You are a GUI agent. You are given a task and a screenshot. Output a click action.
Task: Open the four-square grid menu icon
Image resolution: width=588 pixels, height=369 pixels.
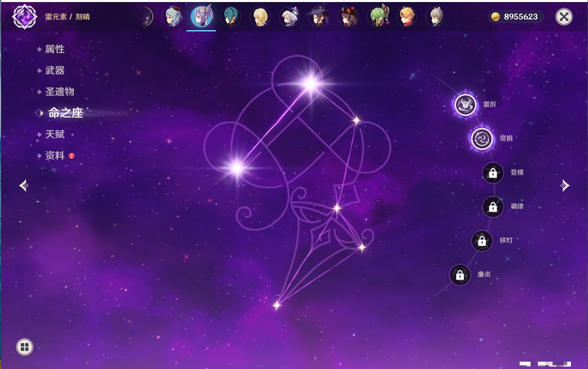pos(25,347)
